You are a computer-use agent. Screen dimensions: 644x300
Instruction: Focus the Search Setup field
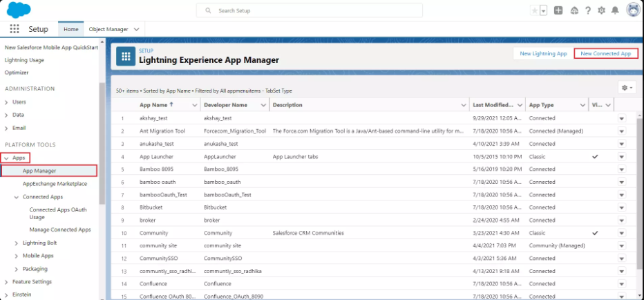[x=310, y=10]
